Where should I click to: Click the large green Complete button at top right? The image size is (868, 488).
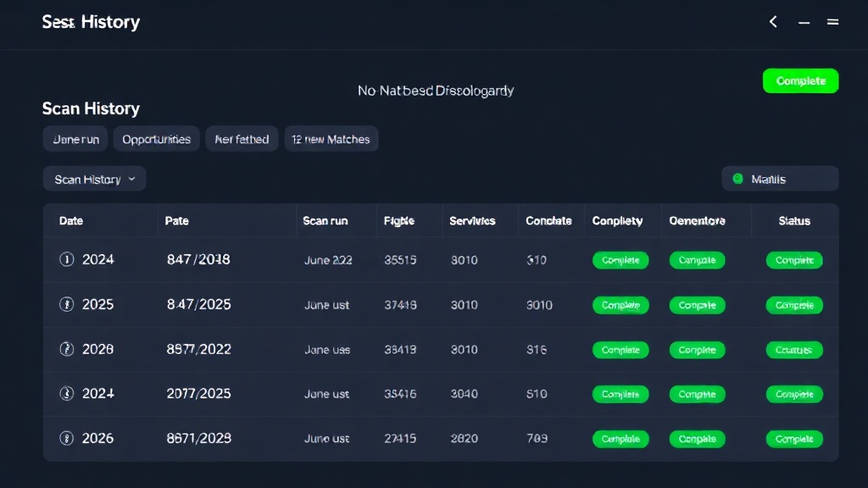[800, 80]
